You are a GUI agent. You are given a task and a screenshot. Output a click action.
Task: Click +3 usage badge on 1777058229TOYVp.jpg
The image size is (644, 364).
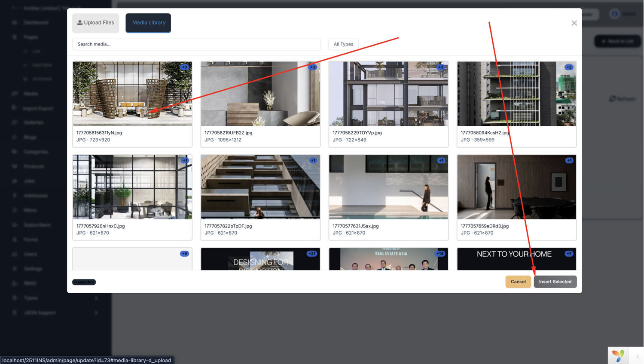pos(440,67)
